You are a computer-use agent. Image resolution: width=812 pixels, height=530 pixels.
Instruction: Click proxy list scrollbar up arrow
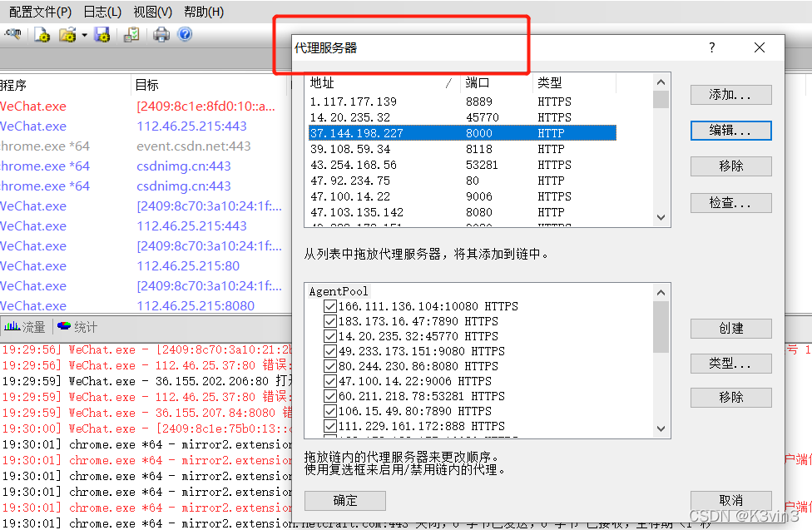click(661, 82)
